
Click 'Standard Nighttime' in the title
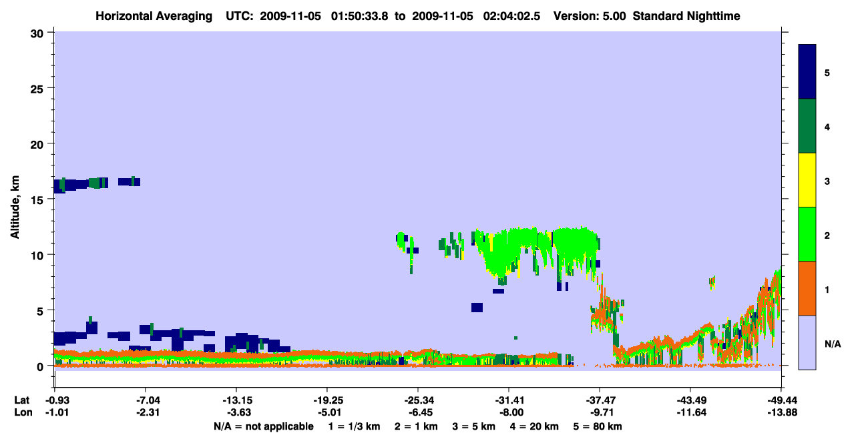(686, 16)
